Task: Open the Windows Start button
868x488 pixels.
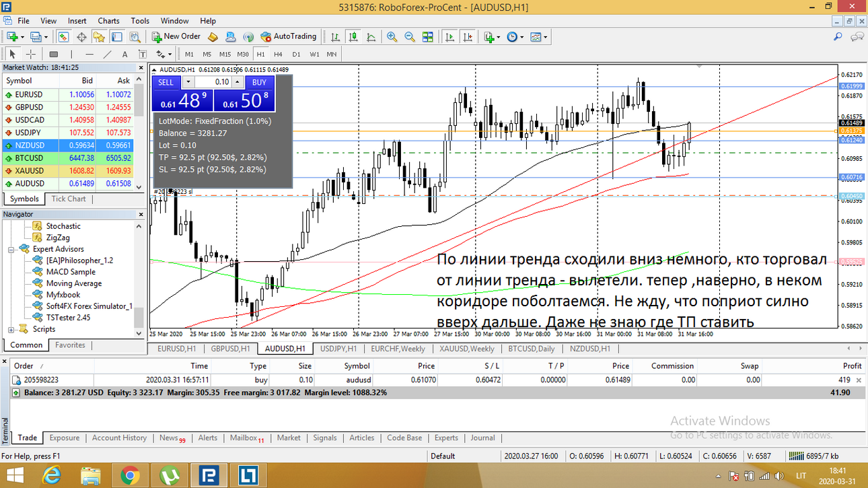Action: click(x=13, y=475)
